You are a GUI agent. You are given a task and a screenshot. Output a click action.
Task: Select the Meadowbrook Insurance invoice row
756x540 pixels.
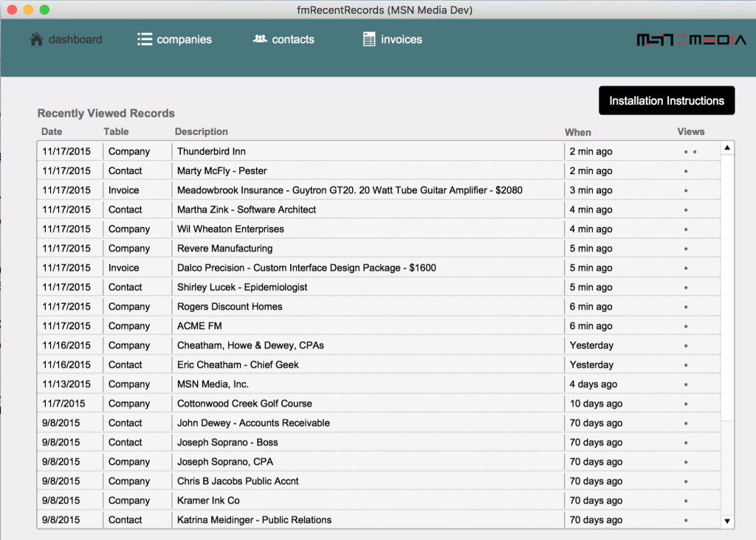pos(379,190)
